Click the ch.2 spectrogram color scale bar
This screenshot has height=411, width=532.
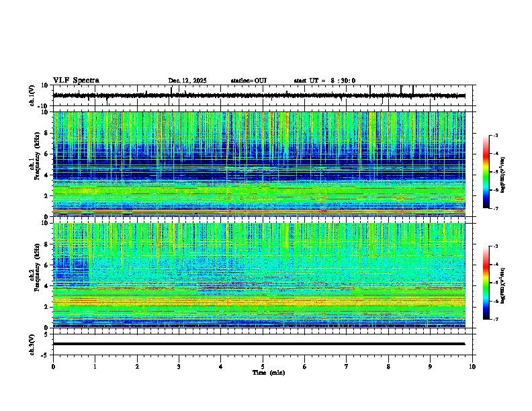tap(486, 283)
